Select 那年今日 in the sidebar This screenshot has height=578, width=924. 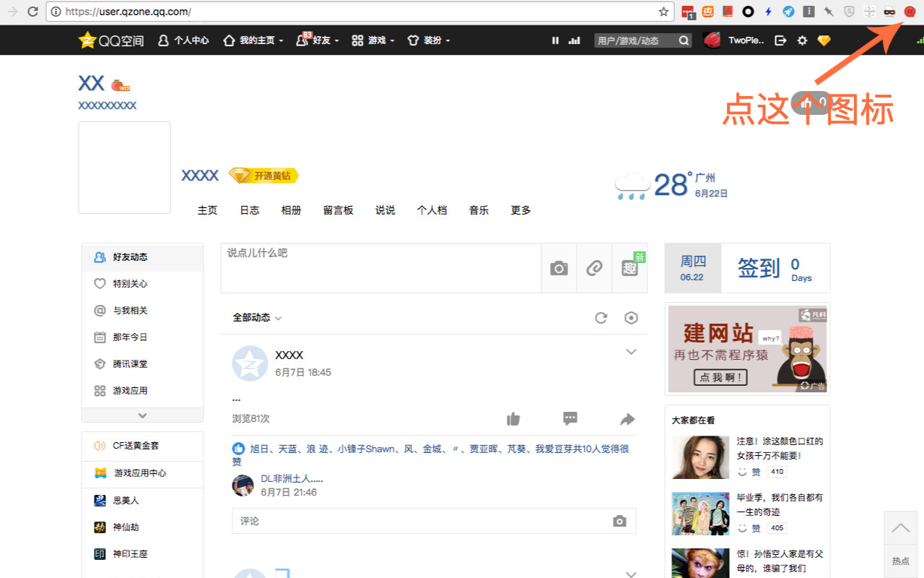pos(142,337)
